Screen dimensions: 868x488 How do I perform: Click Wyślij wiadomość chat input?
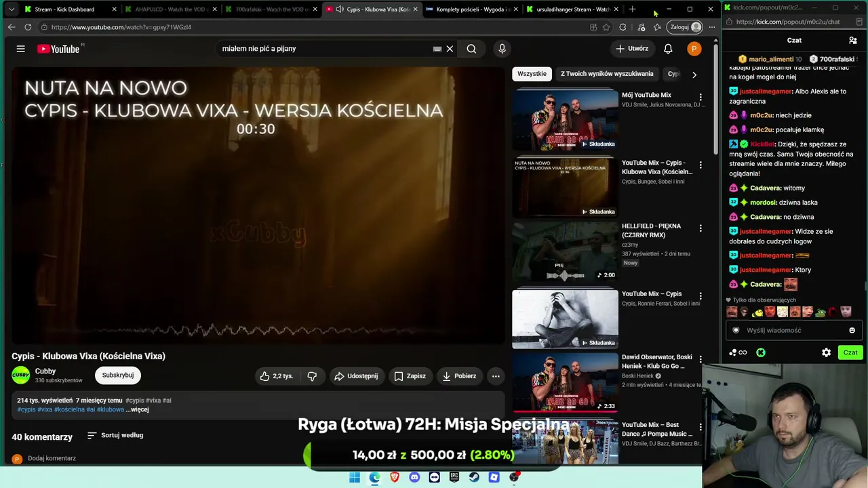point(794,330)
